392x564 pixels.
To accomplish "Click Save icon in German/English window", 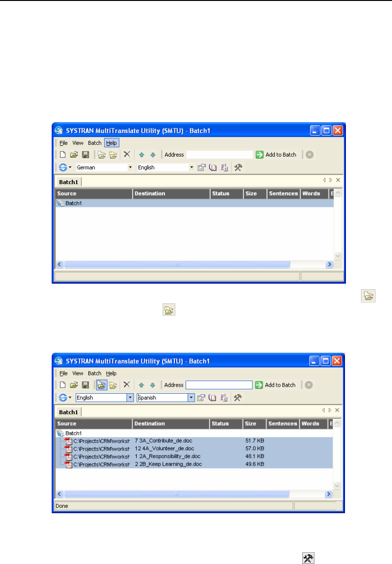I will [x=86, y=155].
